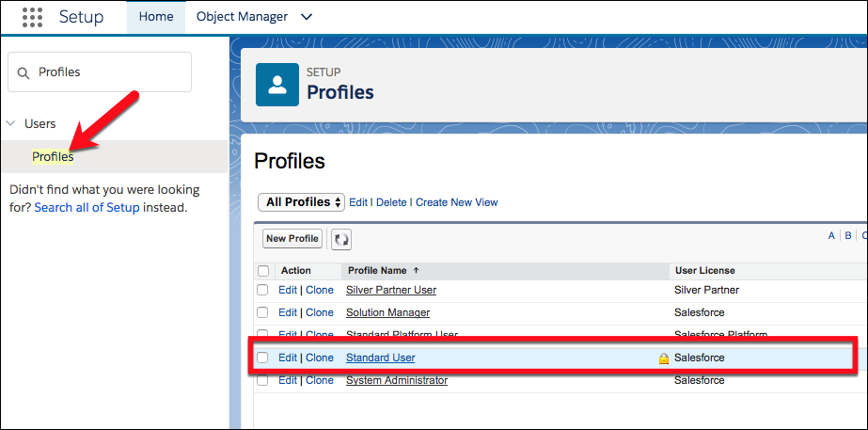The width and height of the screenshot is (868, 430).
Task: Check the System Administrator row checkbox
Action: (262, 381)
